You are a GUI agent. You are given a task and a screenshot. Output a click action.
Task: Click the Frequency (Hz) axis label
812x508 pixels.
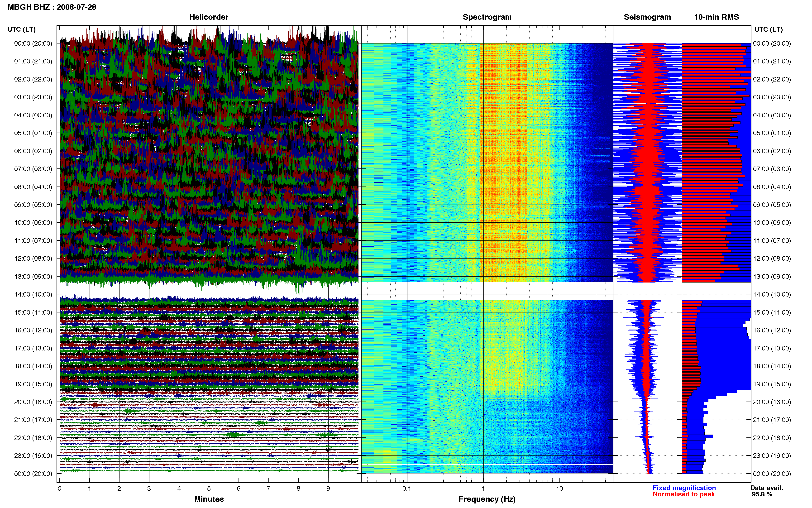coord(487,499)
